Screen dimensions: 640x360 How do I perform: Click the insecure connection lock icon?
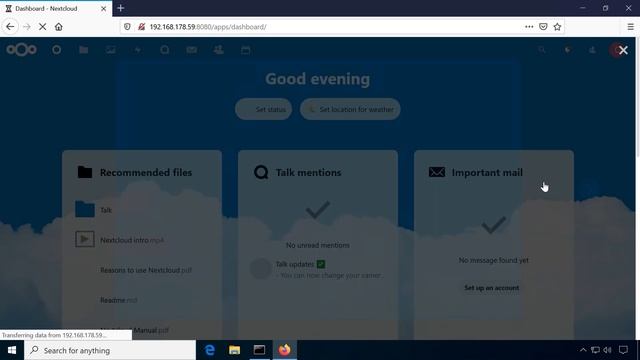pyautogui.click(x=141, y=27)
